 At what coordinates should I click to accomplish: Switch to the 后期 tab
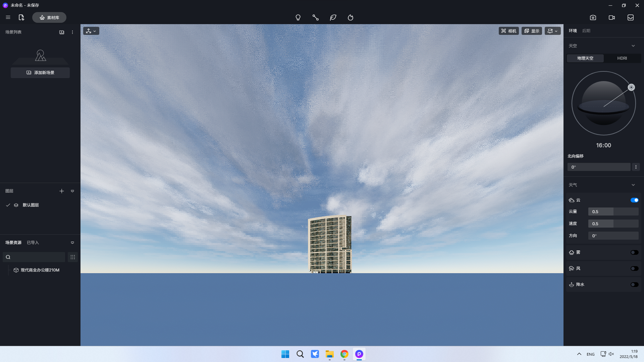(x=586, y=31)
